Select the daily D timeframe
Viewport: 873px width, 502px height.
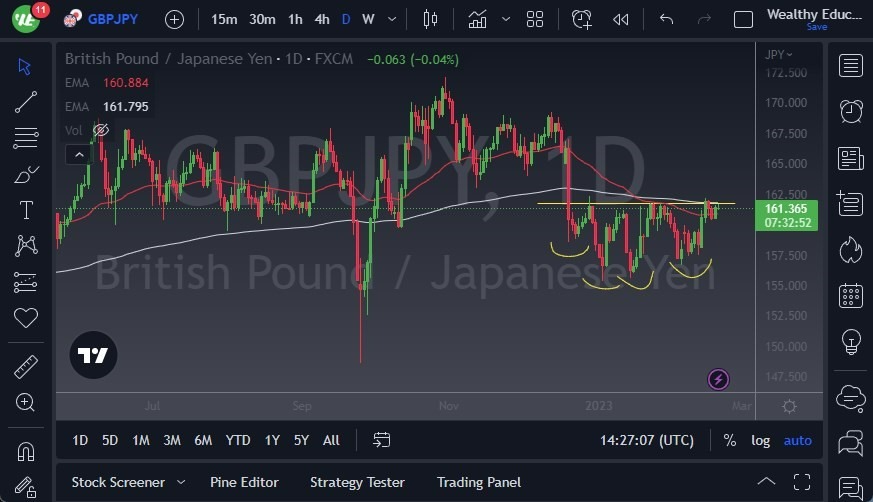tap(346, 19)
